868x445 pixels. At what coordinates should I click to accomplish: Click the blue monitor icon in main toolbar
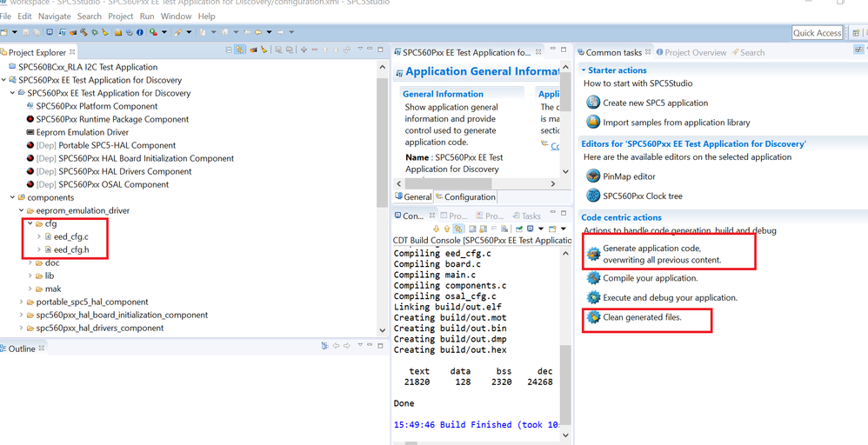point(50,32)
